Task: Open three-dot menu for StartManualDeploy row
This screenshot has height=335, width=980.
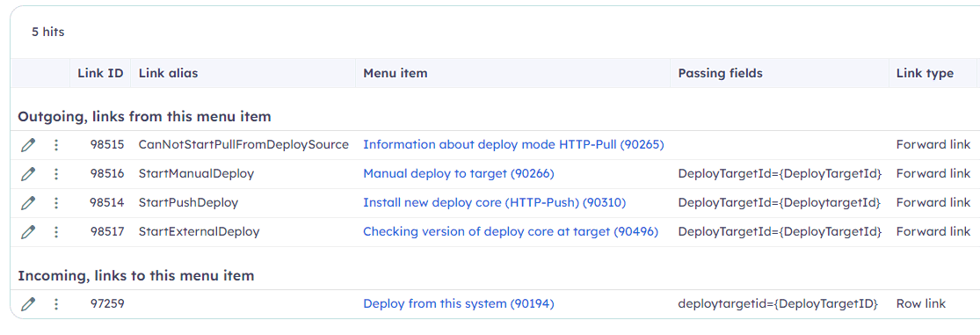Action: [56, 174]
